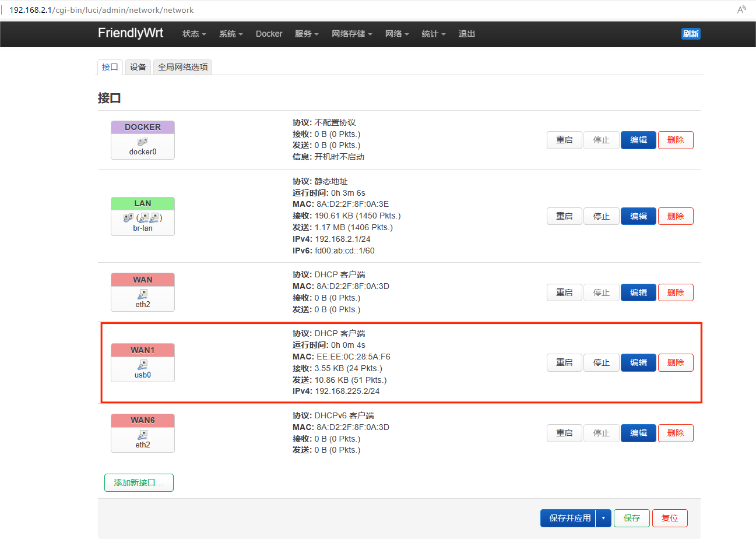Switch to the 设备 tab
This screenshot has width=756, height=543.
pos(138,67)
